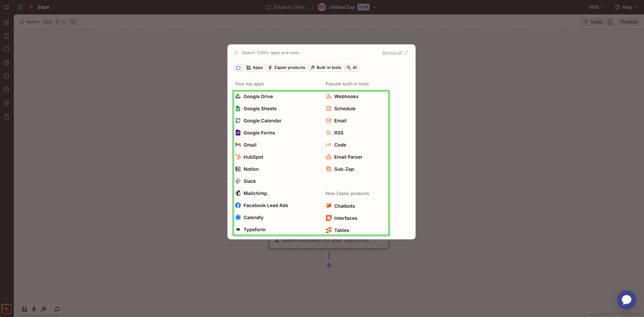This screenshot has width=644, height=317.
Task: Click the Undo button
Action: [x=593, y=22]
